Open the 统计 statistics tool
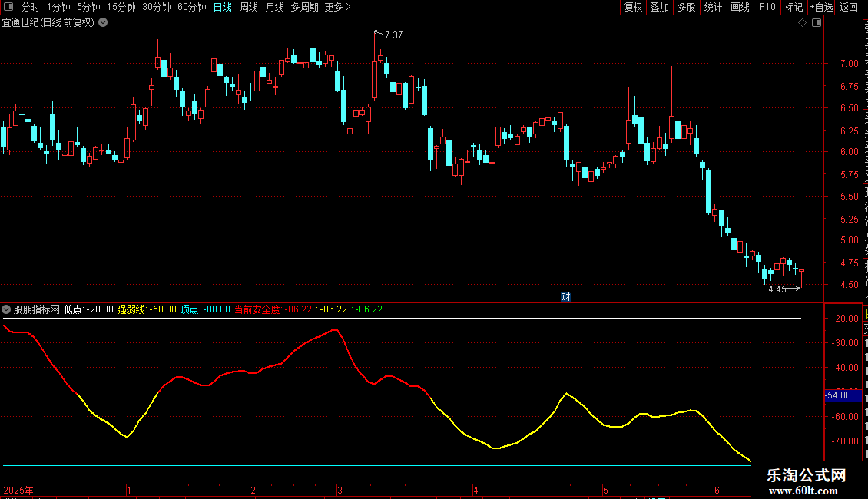 [712, 7]
